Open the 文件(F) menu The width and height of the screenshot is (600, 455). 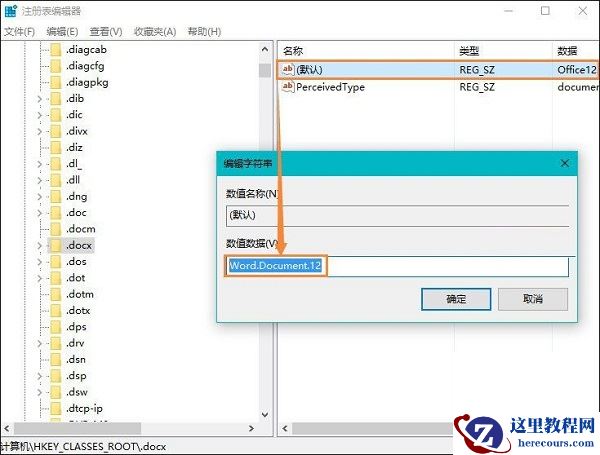coord(20,31)
